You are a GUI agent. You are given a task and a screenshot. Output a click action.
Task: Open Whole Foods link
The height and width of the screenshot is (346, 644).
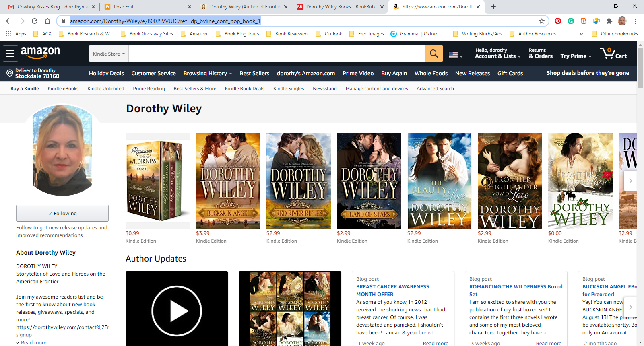tap(431, 73)
